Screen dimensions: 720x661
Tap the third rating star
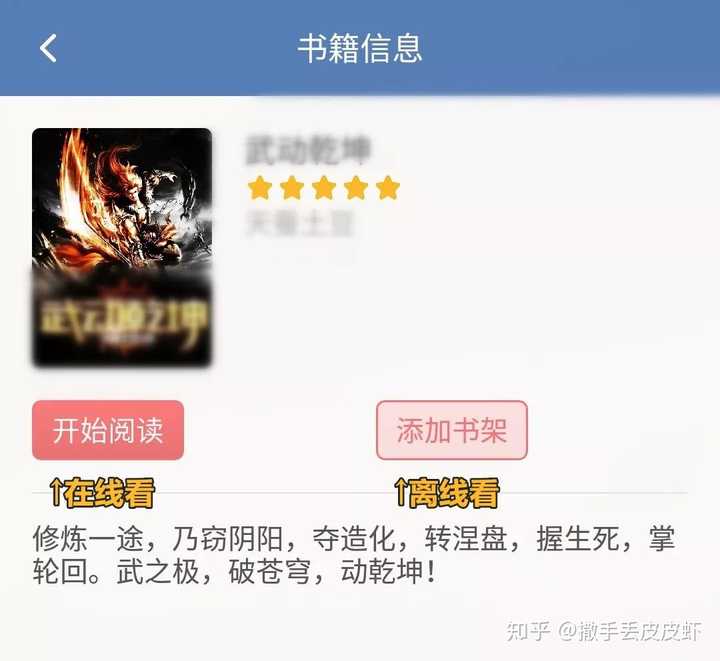[324, 188]
